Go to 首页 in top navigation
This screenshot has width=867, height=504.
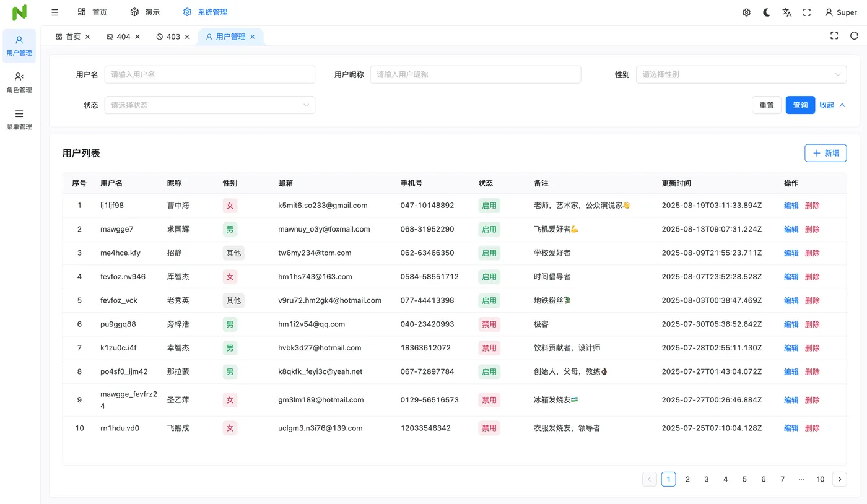point(92,12)
